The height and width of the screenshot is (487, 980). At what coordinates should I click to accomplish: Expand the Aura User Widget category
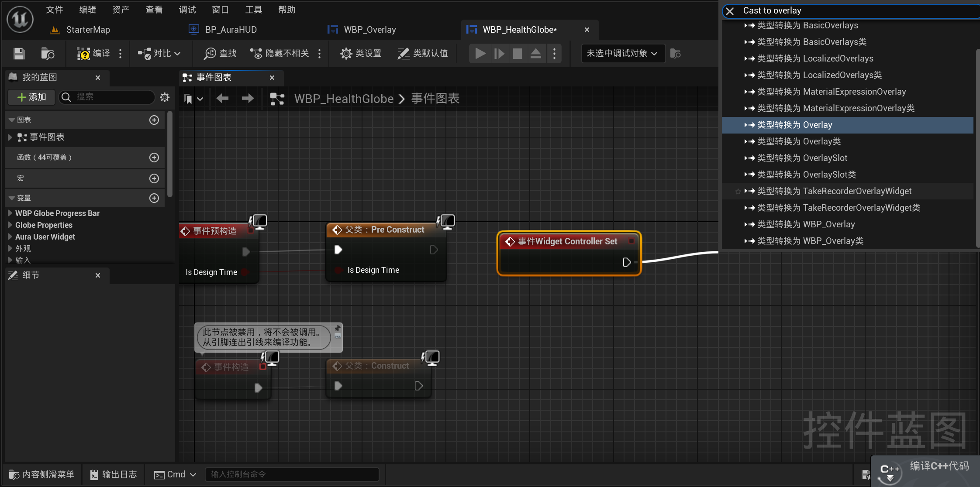tap(10, 237)
